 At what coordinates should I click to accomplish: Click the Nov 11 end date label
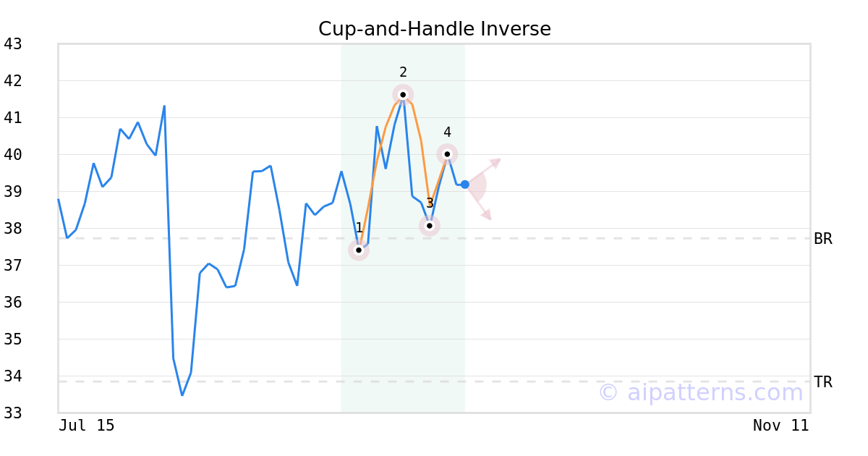point(781,426)
